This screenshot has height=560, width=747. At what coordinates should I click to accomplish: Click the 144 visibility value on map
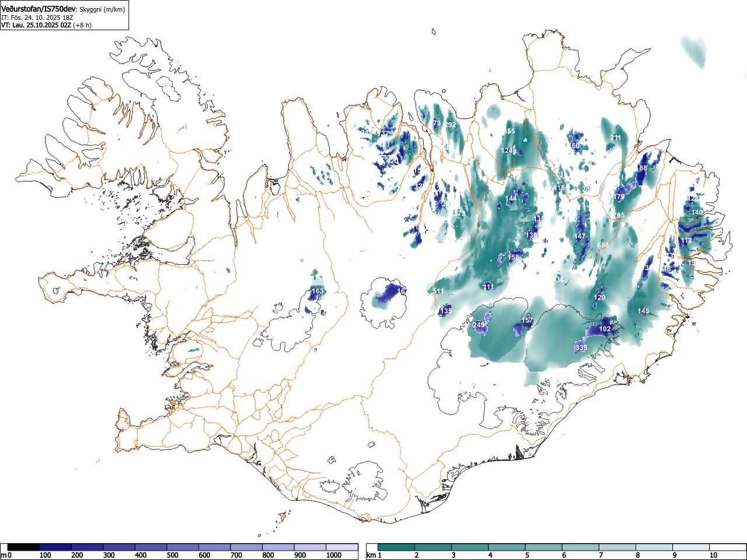pos(511,199)
